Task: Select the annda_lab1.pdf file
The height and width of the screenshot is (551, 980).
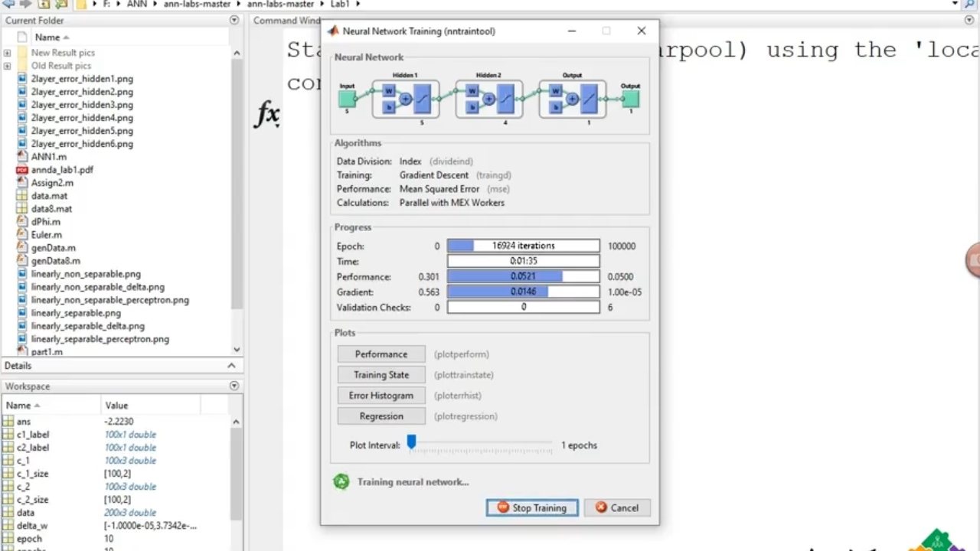Action: [61, 170]
